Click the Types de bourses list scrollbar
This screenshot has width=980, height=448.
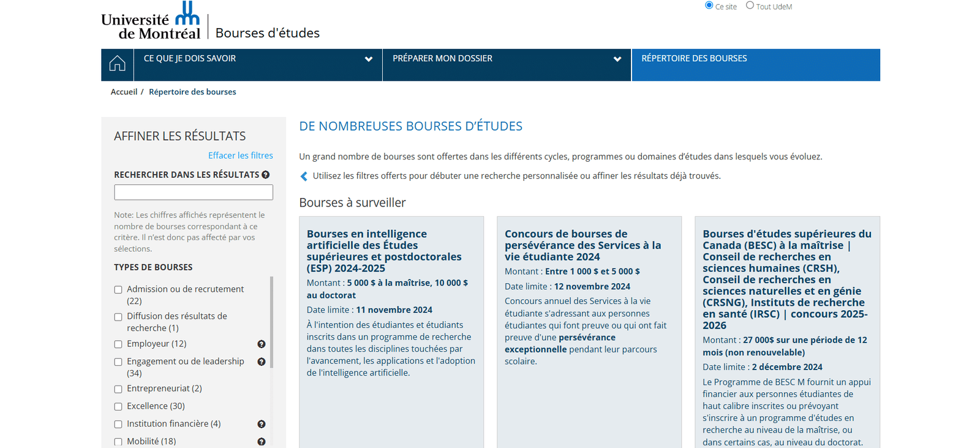tap(271, 322)
